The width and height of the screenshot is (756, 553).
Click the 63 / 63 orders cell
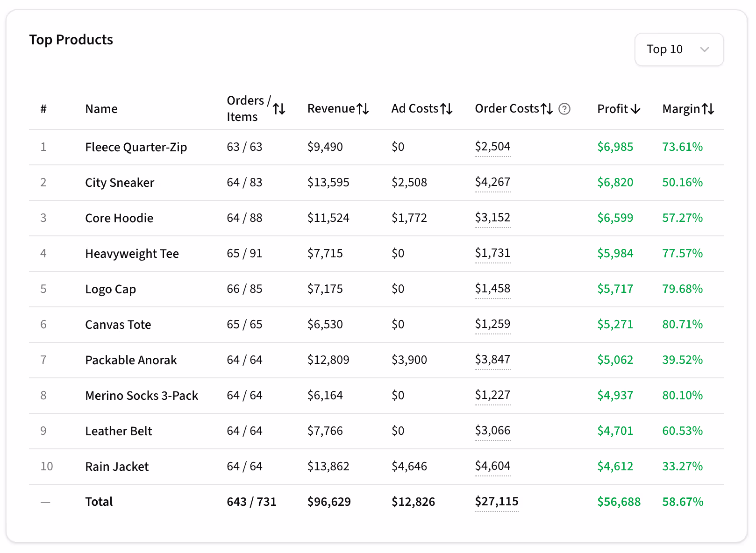coord(244,147)
